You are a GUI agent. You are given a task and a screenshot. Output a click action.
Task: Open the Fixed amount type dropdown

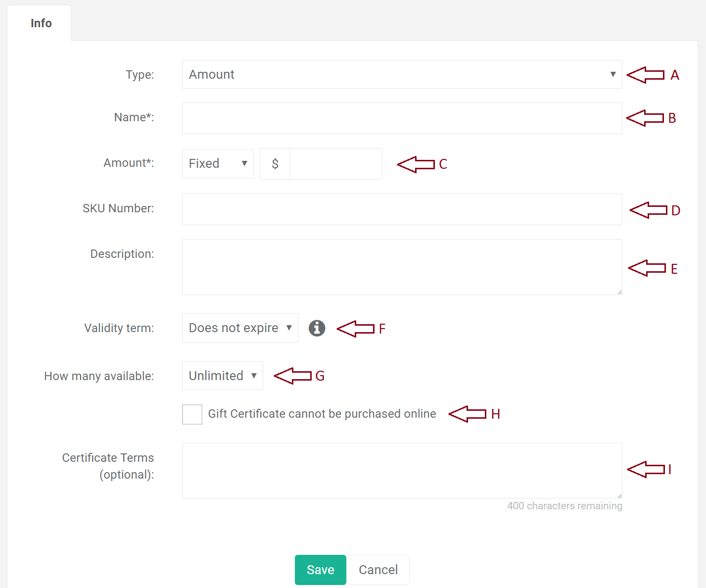pos(218,163)
